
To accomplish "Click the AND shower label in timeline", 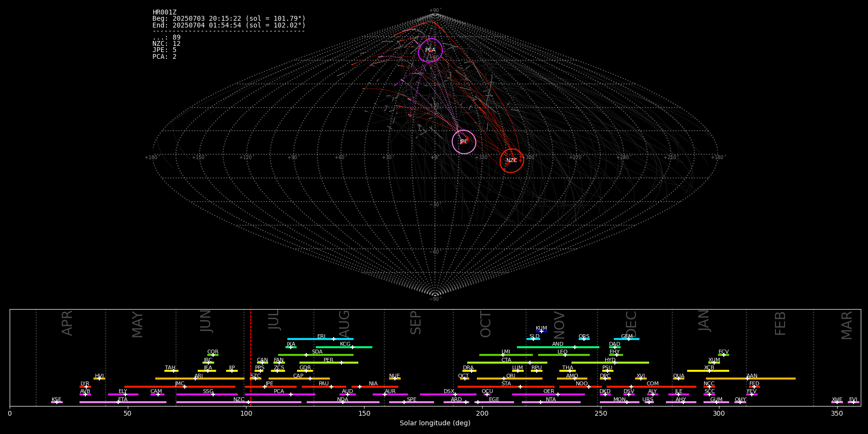I will click(558, 344).
